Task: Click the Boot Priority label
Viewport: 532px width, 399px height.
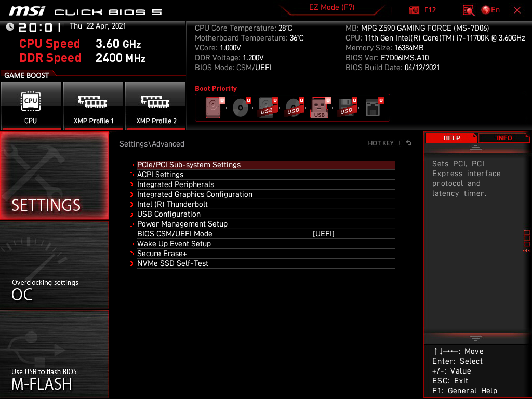Action: 216,88
